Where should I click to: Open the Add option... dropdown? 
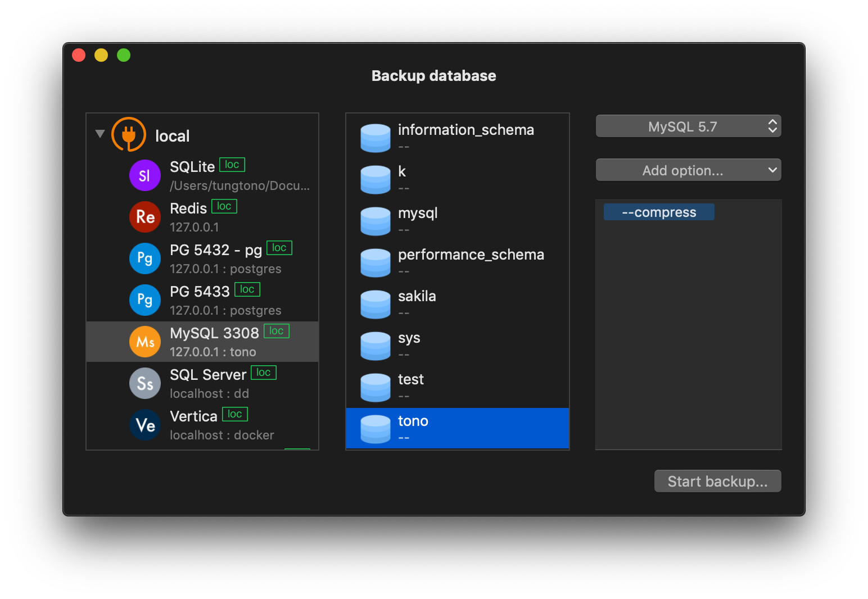689,170
